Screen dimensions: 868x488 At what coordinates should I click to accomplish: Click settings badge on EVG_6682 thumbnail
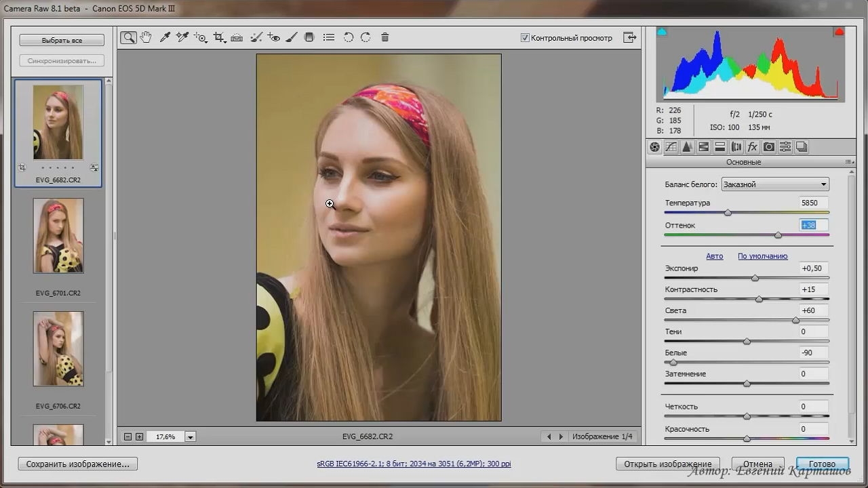(94, 167)
